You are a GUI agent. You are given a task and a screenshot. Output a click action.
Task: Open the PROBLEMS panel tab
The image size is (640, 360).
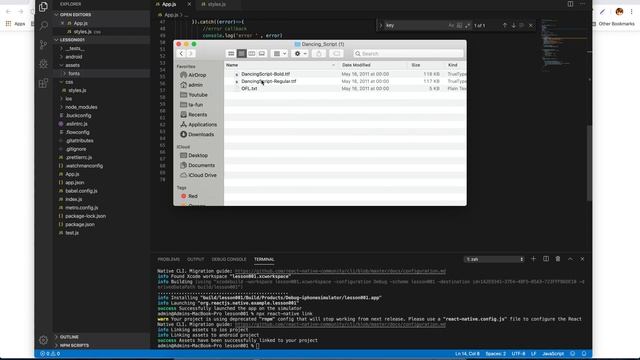(169, 259)
